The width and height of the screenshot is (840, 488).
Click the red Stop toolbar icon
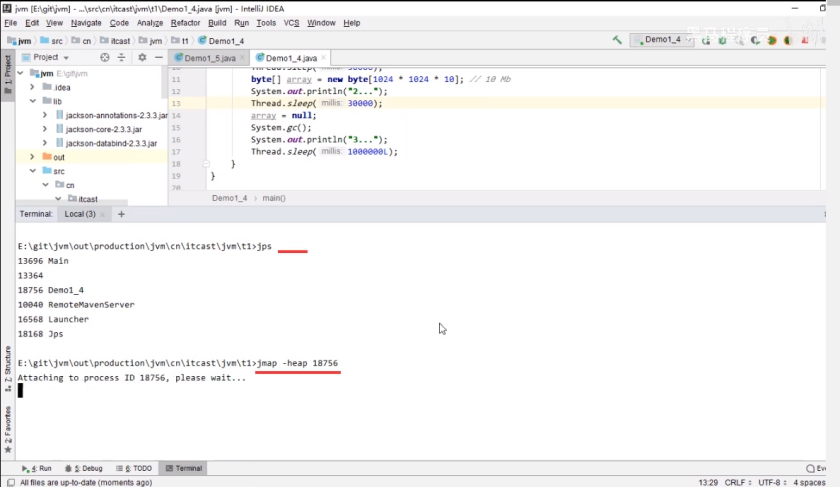coord(804,40)
